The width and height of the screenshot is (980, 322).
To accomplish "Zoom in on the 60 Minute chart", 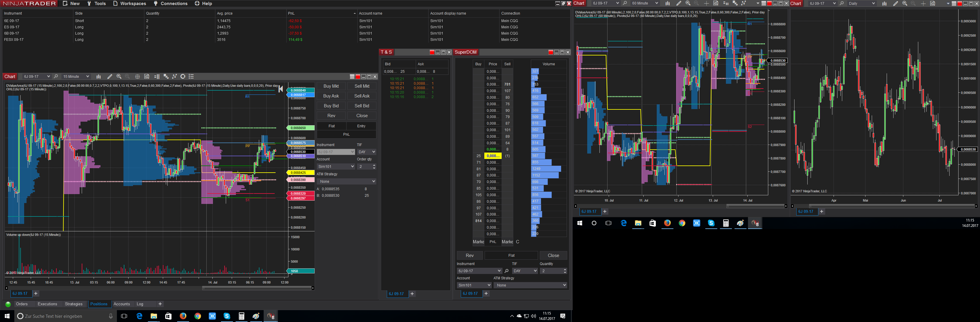I will 688,3.
